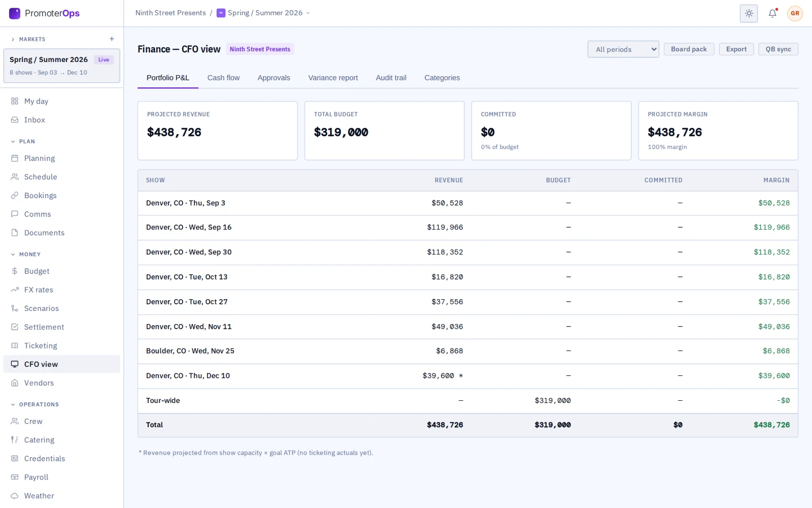This screenshot has width=812, height=508.
Task: Click the Board pack button
Action: point(689,49)
